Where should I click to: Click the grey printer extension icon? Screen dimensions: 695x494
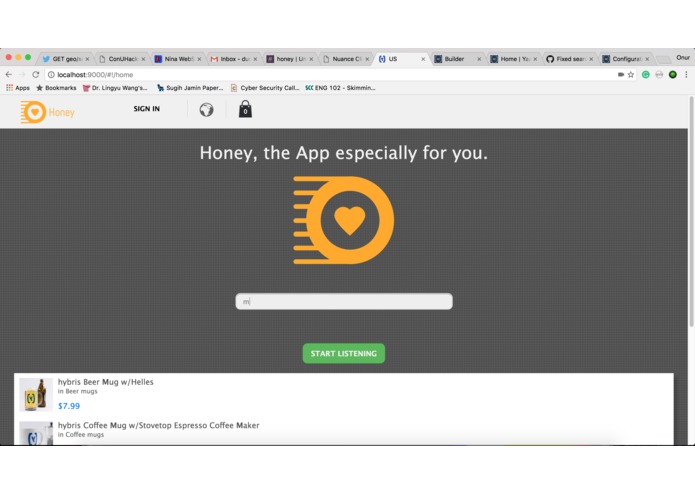pos(659,74)
